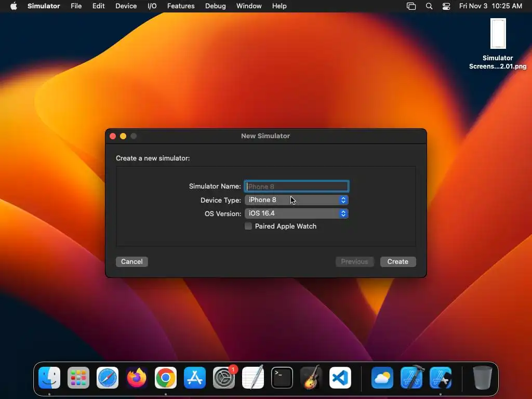Screen dimensions: 532x399
Task: Close the New Simulator window
Action: coord(113,136)
